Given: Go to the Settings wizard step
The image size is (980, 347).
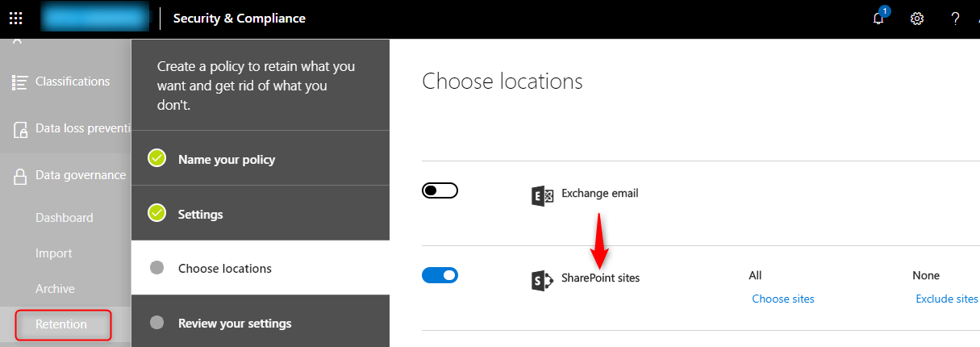Looking at the screenshot, I should [x=200, y=215].
